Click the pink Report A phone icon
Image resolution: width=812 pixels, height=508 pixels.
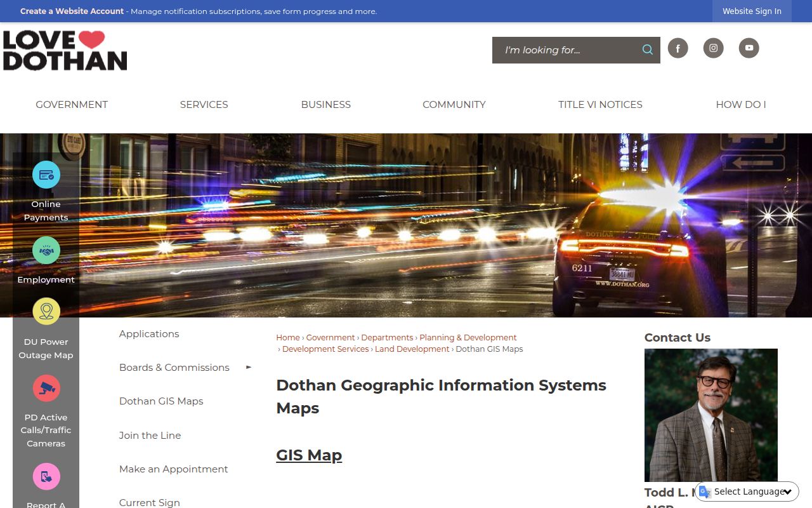46,476
